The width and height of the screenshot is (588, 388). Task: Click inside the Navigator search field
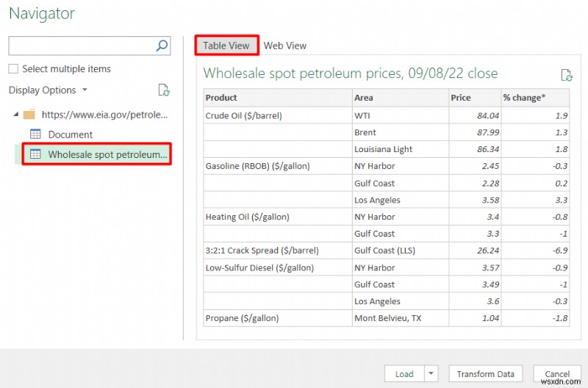pyautogui.click(x=81, y=46)
